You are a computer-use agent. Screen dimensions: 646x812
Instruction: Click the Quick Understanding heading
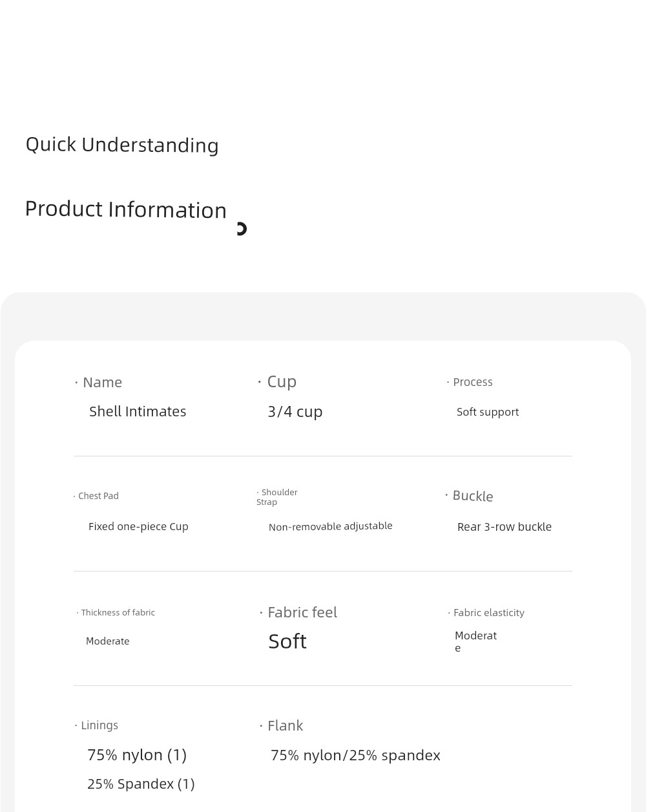point(122,145)
